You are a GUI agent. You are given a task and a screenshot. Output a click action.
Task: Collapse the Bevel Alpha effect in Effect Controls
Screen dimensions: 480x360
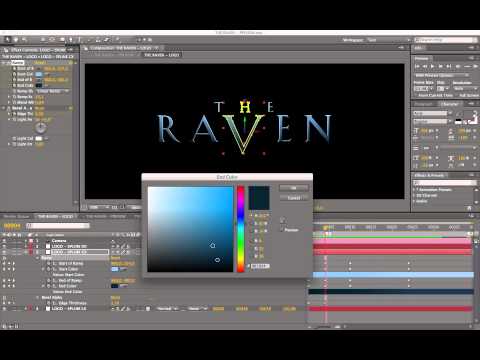click(4, 108)
